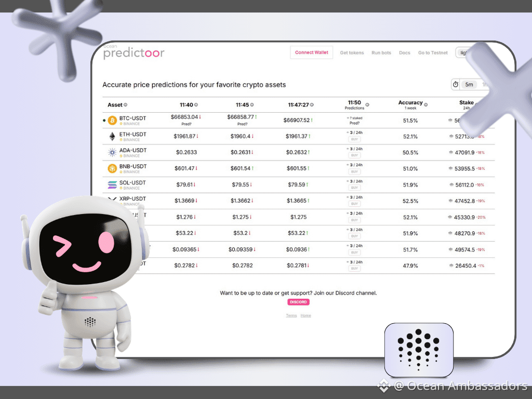Click the price $1961.87
Image resolution: width=532 pixels, height=399 pixels.
(x=184, y=137)
